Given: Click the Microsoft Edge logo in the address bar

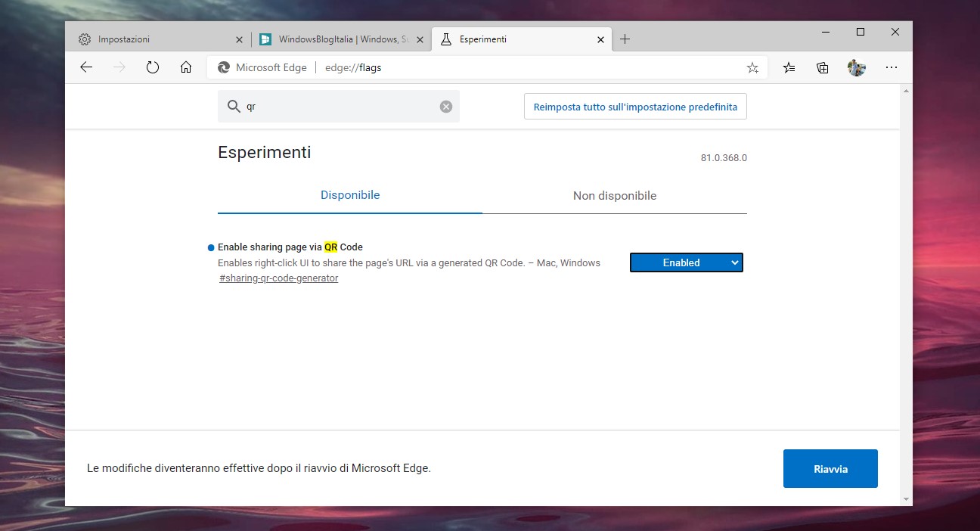Looking at the screenshot, I should 223,67.
